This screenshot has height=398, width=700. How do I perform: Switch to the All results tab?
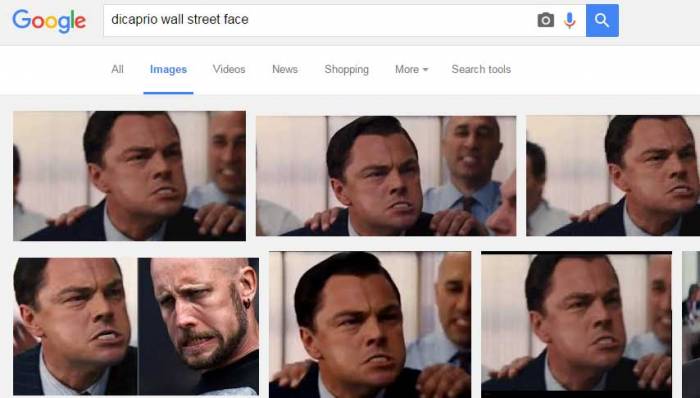tap(117, 69)
